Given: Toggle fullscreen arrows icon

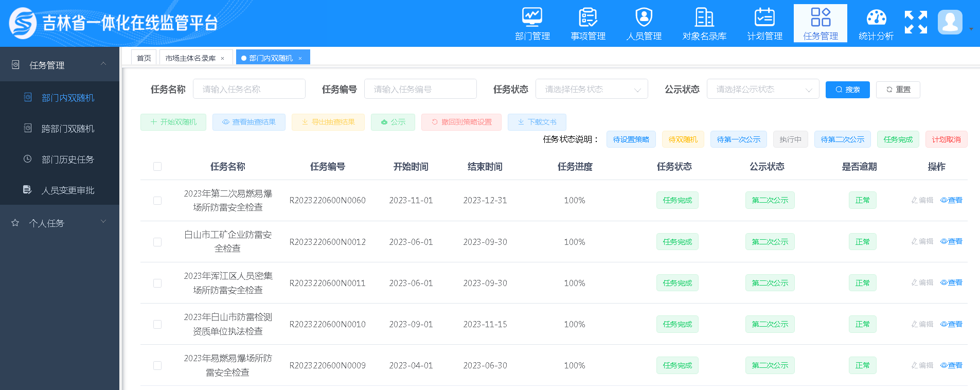Looking at the screenshot, I should tap(916, 22).
